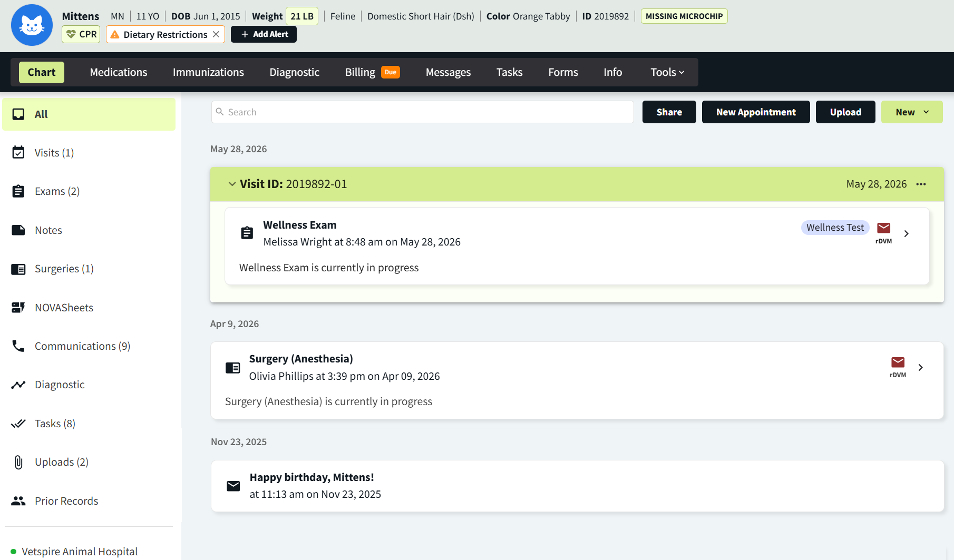Show Visits (1) in sidebar
Image resolution: width=954 pixels, height=560 pixels.
54,153
